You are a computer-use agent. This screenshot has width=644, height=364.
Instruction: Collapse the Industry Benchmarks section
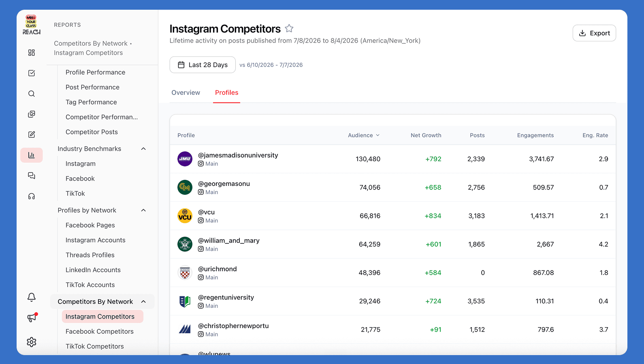point(143,149)
